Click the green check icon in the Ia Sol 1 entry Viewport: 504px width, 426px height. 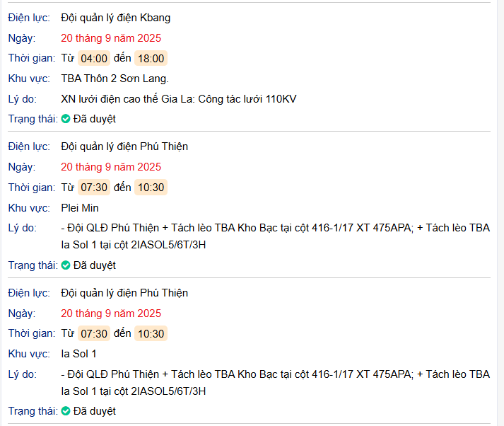coord(66,411)
